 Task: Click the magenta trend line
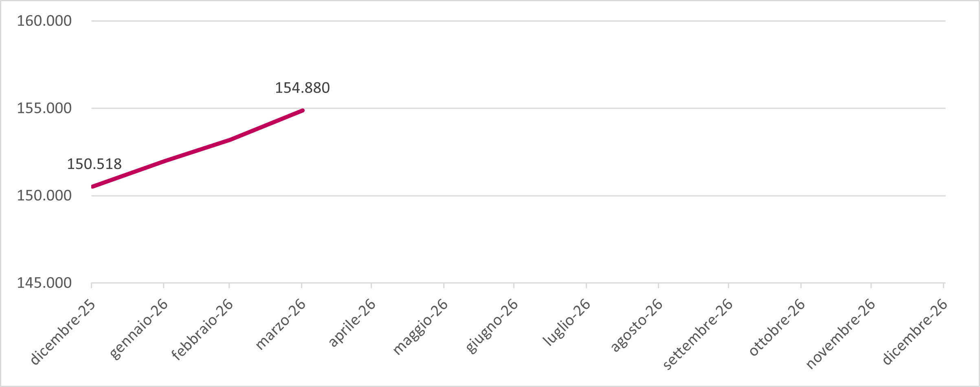pyautogui.click(x=196, y=151)
